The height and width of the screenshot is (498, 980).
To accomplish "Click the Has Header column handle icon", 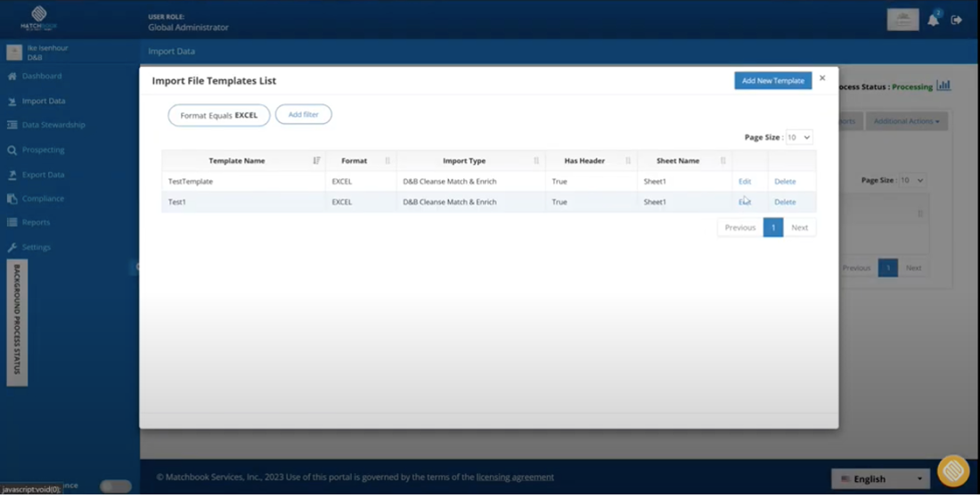I will click(628, 160).
